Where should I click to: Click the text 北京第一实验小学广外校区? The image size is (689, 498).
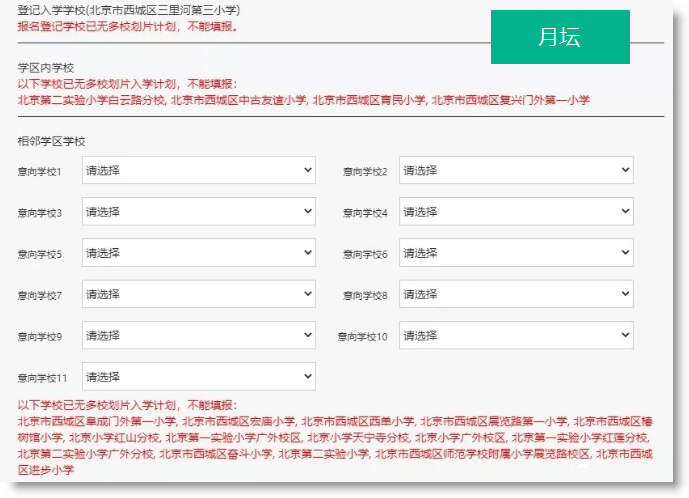(234, 438)
